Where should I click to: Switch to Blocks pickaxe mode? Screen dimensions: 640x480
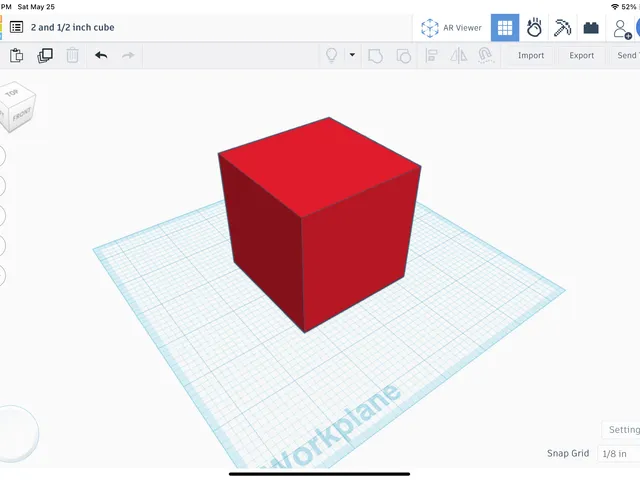(x=562, y=28)
